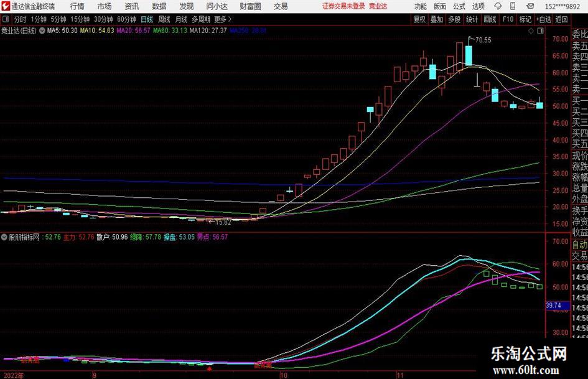
Task: Click the red up-arrow marker on the date axis
Action: (x=209, y=369)
